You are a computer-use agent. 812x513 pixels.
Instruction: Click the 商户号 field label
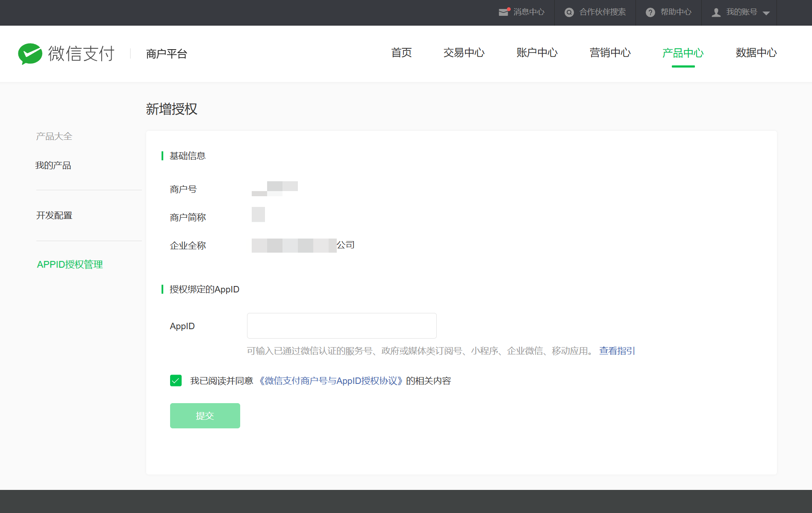(x=183, y=189)
